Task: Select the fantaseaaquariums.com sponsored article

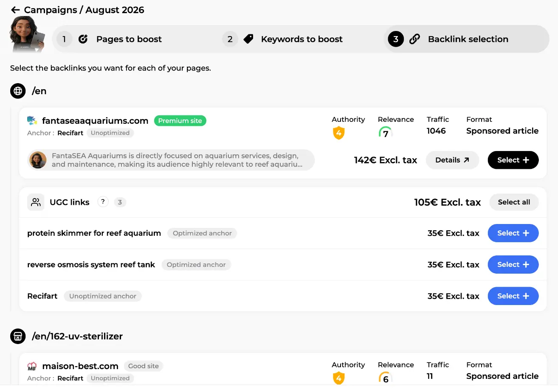Action: point(513,160)
